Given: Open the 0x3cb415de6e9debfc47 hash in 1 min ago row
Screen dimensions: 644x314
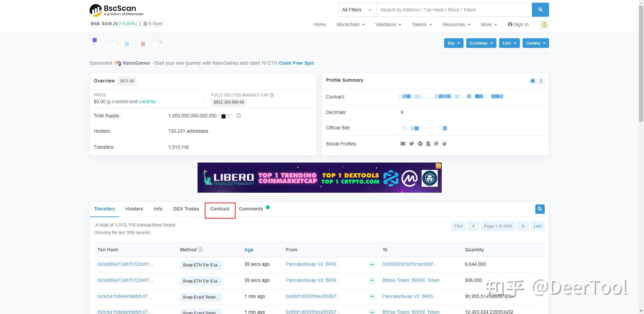Looking at the screenshot, I should pos(124,296).
